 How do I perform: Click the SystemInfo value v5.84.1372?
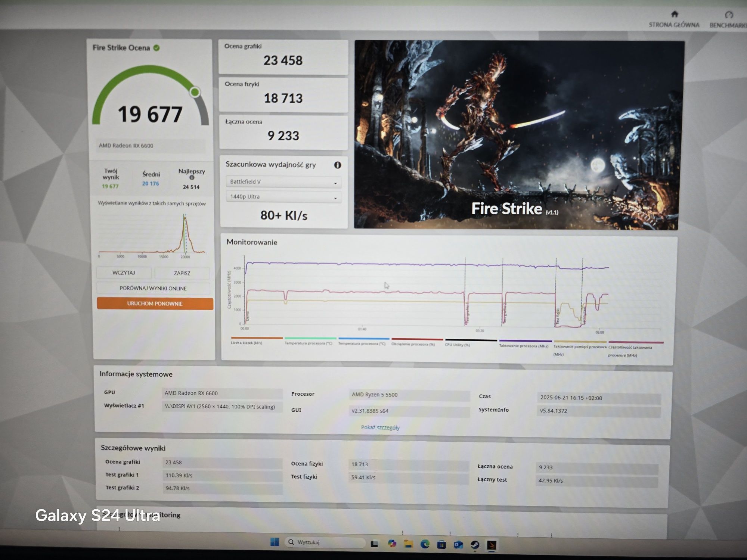tap(599, 411)
